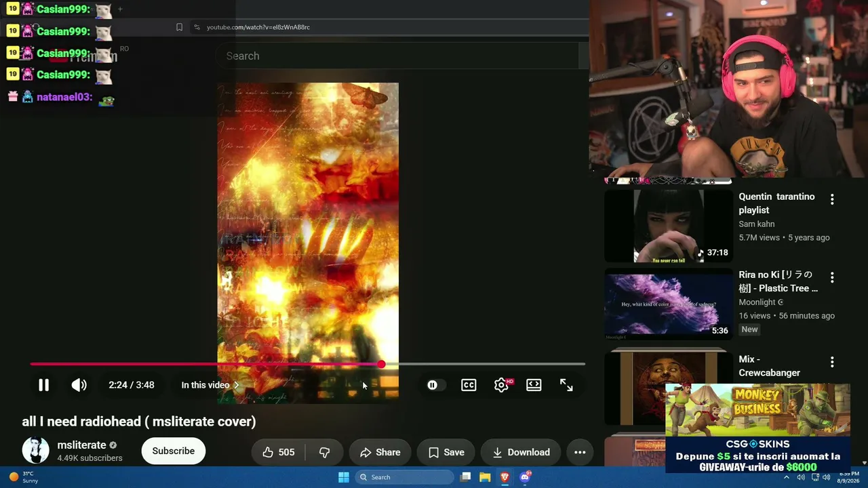Select the youtube.com URL in the address bar
This screenshot has height=488, width=868.
(258, 27)
